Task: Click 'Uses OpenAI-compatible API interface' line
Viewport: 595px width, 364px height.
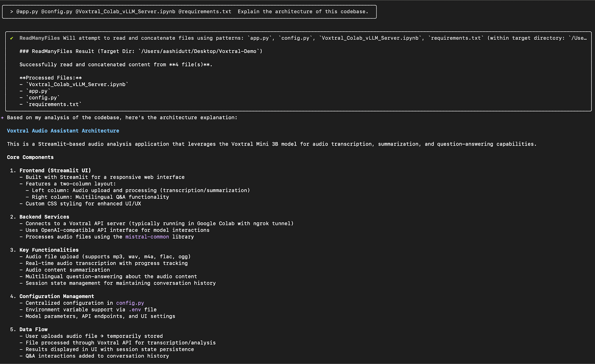Action: click(x=118, y=230)
